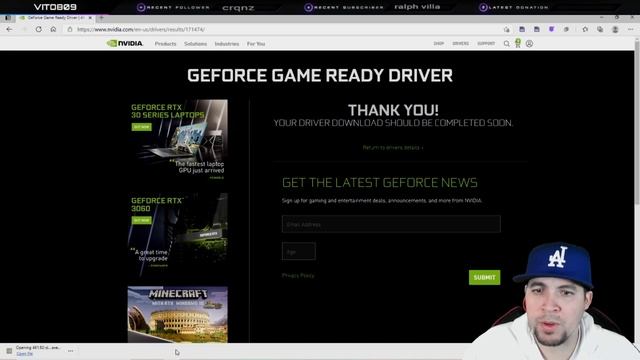Open the browser profile avatar
The width and height of the screenshot is (640, 360).
coord(615,29)
